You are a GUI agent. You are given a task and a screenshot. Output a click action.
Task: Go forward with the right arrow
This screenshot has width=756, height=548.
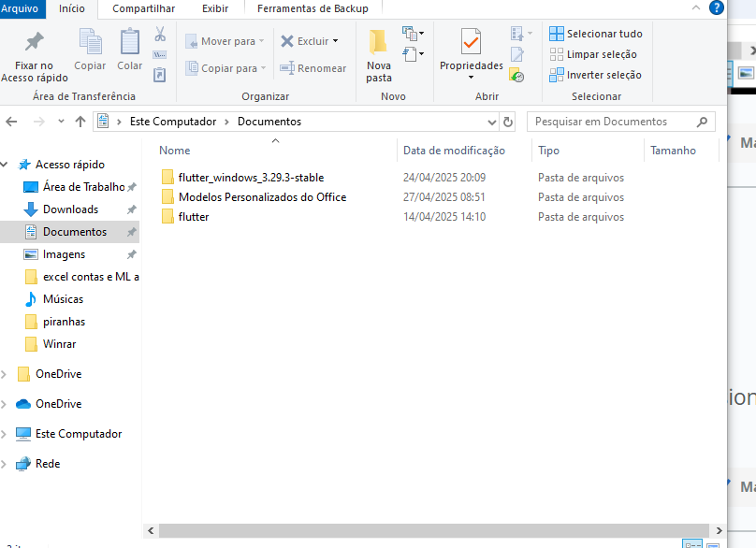click(38, 122)
